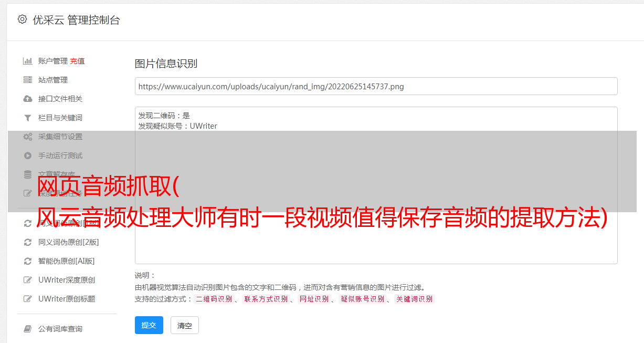Click the 关键词识别 tag
The width and height of the screenshot is (644, 343).
click(415, 299)
